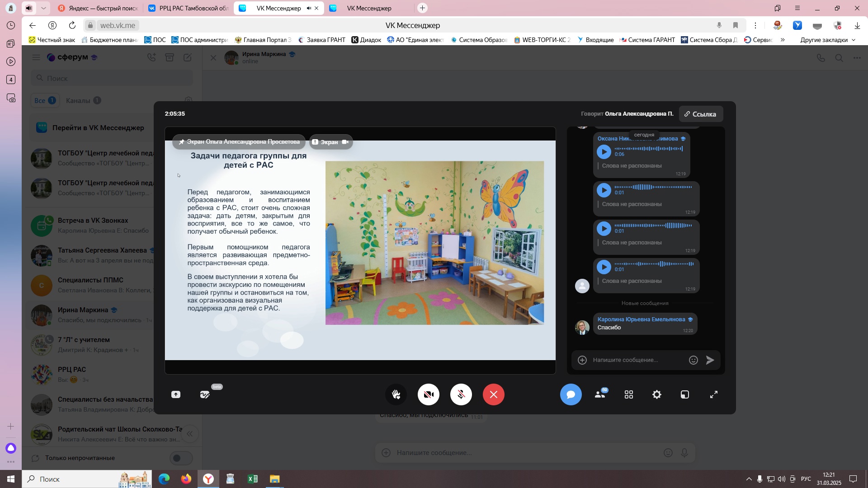Open browser history sidebar icon
The height and width of the screenshot is (488, 868).
[11, 25]
